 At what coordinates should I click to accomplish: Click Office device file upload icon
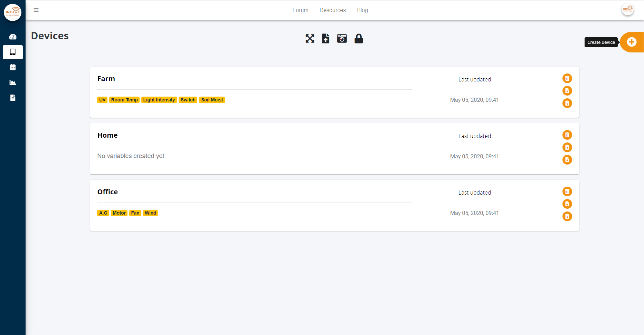coord(567,204)
